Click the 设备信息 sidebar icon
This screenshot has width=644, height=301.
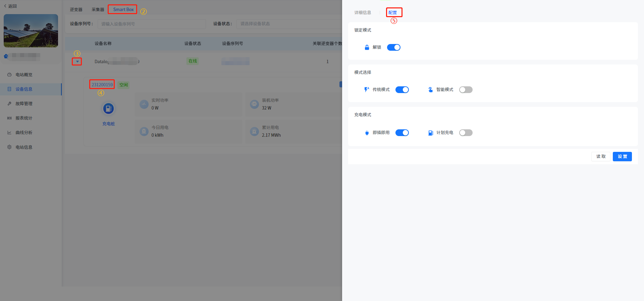[9, 89]
